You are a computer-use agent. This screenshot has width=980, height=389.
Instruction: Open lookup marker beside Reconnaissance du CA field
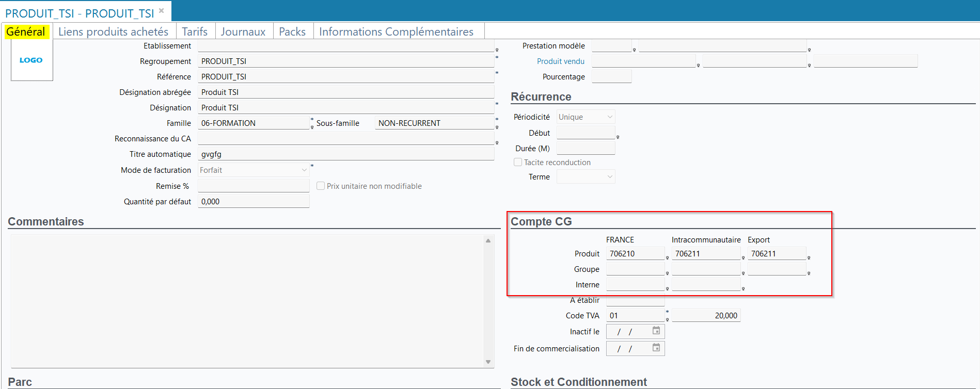pos(497,143)
